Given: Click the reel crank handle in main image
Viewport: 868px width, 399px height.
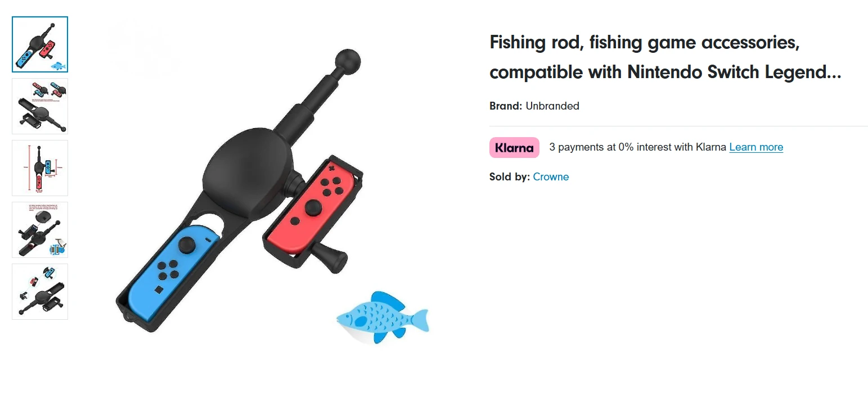Looking at the screenshot, I should coord(331,257).
